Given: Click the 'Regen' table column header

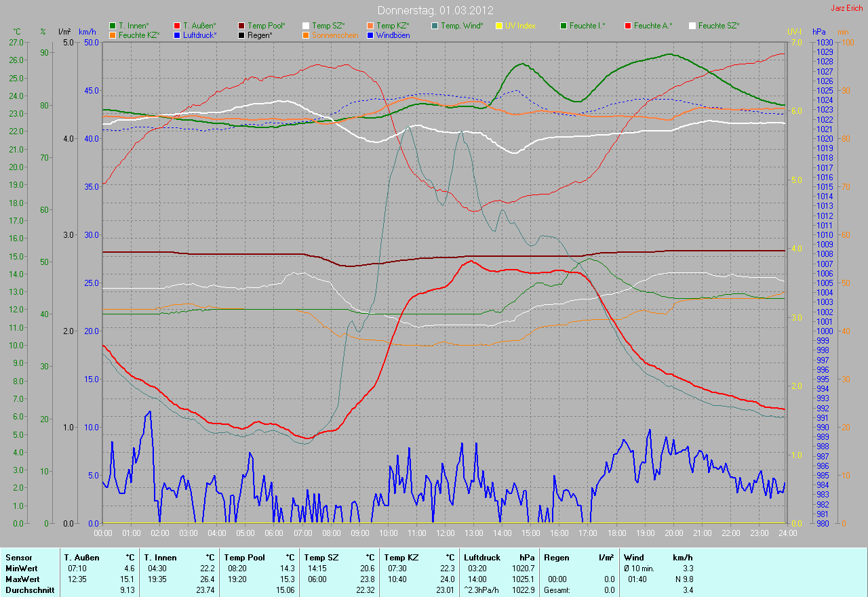Looking at the screenshot, I should pyautogui.click(x=555, y=558).
